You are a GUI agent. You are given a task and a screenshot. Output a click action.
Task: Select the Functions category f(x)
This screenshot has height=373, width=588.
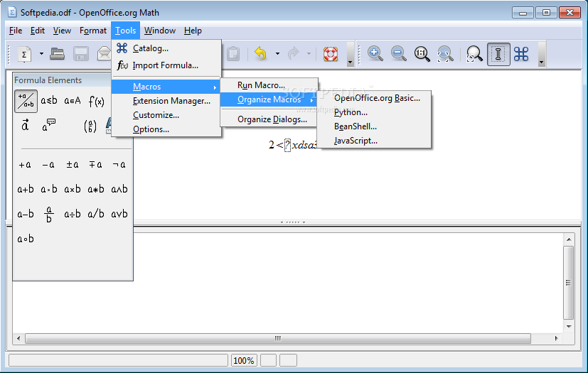click(x=96, y=101)
